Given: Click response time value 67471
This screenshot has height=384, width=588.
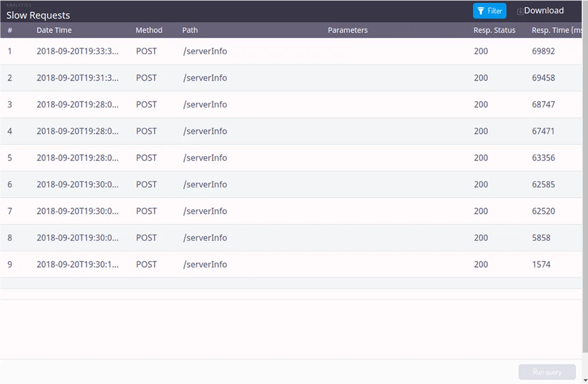Looking at the screenshot, I should point(543,131).
